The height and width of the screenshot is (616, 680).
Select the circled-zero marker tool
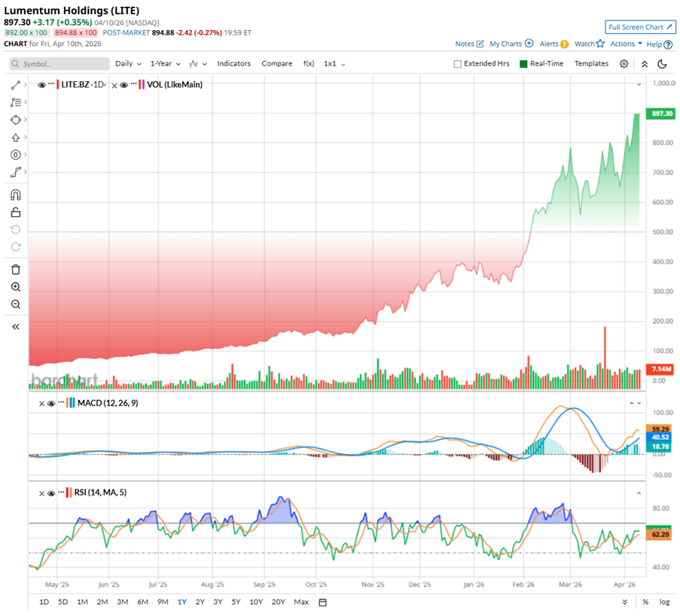[x=16, y=155]
